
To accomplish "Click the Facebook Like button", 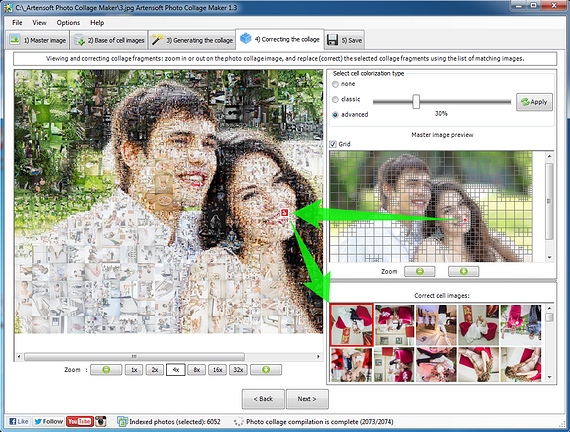I will click(19, 421).
